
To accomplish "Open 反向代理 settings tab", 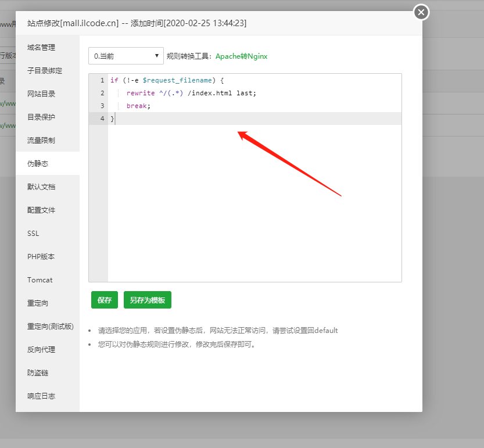I will click(x=41, y=349).
